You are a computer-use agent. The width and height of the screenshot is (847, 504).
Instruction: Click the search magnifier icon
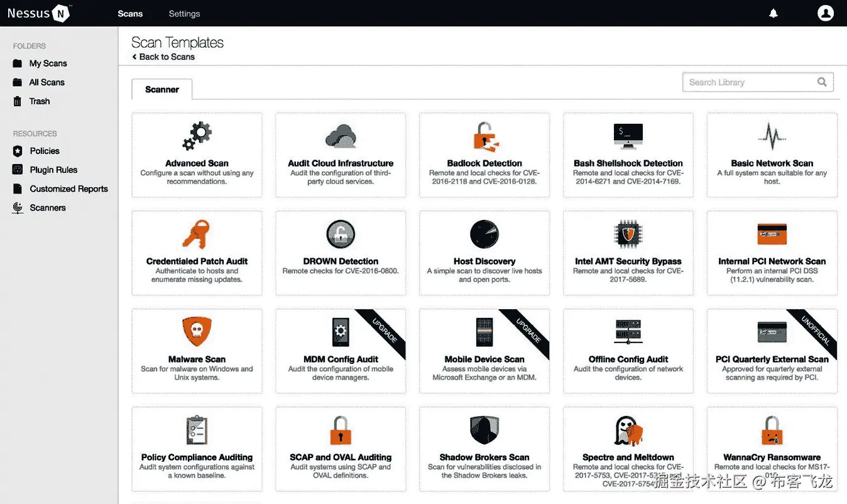point(822,82)
